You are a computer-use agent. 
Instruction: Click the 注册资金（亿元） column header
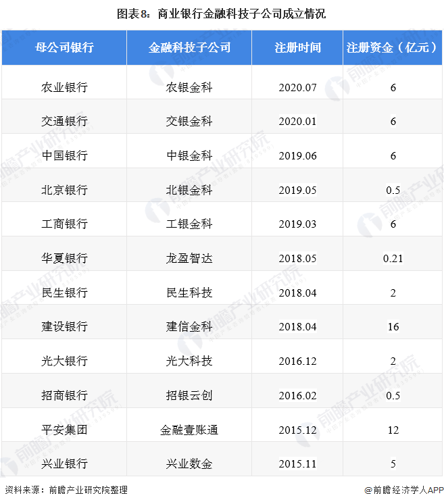(393, 47)
